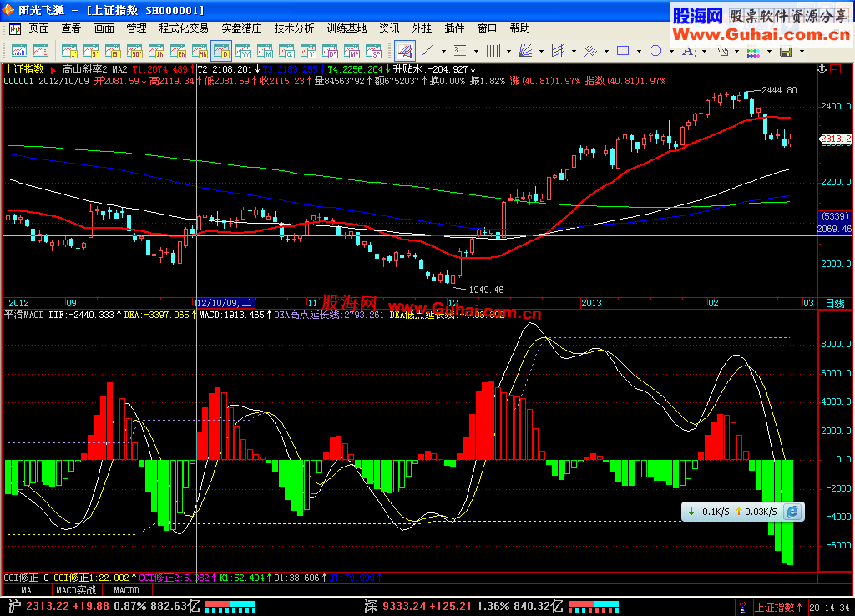Select the custom multi-second (Sn) period icon
The height and width of the screenshot is (616, 855).
tap(374, 51)
